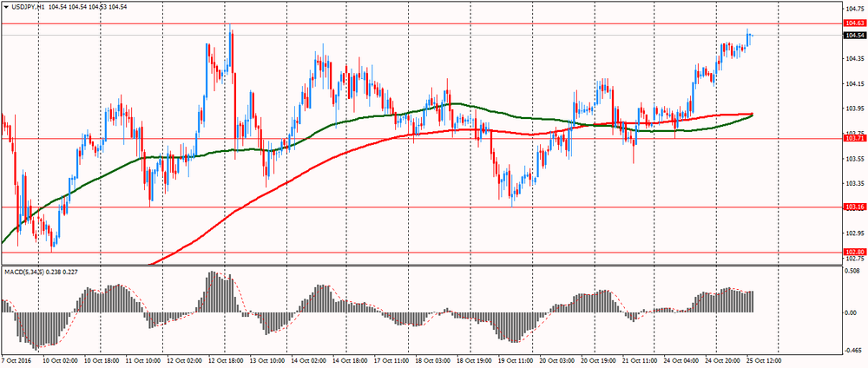Click the 0.00 MACD scale value

[851, 312]
